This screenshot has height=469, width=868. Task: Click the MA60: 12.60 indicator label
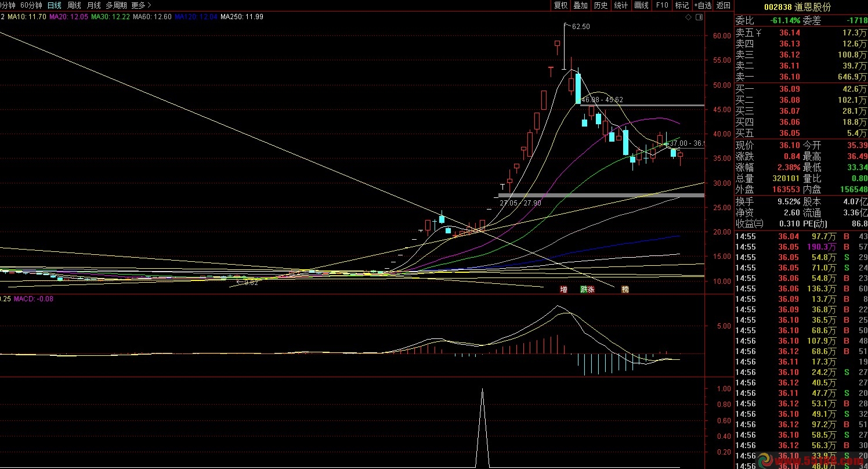click(152, 17)
